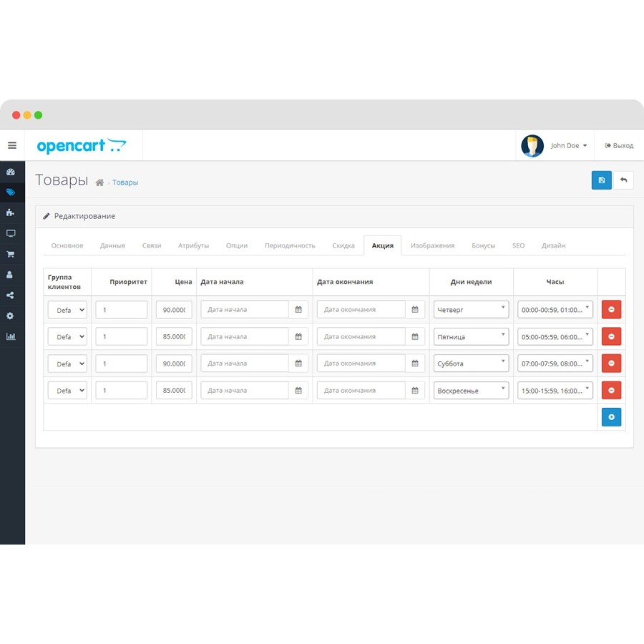Viewport: 644px width, 644px height.
Task: Open end date calendar in Четверг row
Action: coord(415,309)
